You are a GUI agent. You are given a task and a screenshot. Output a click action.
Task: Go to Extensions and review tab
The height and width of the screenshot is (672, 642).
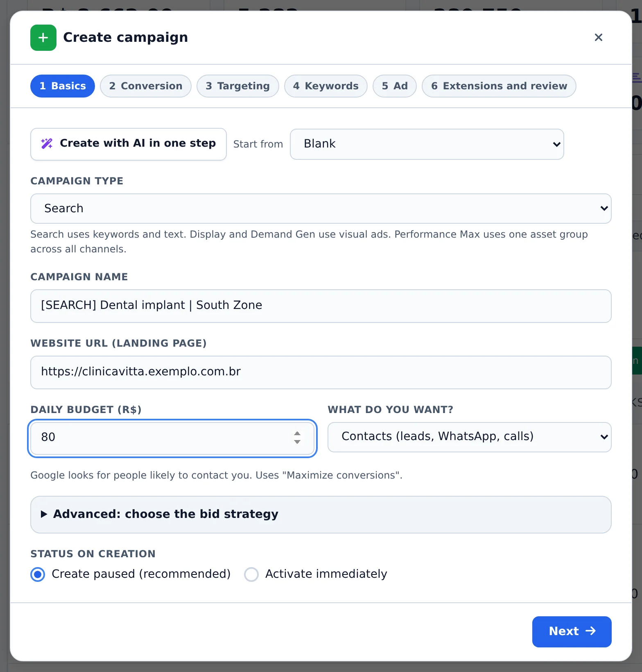coord(499,86)
